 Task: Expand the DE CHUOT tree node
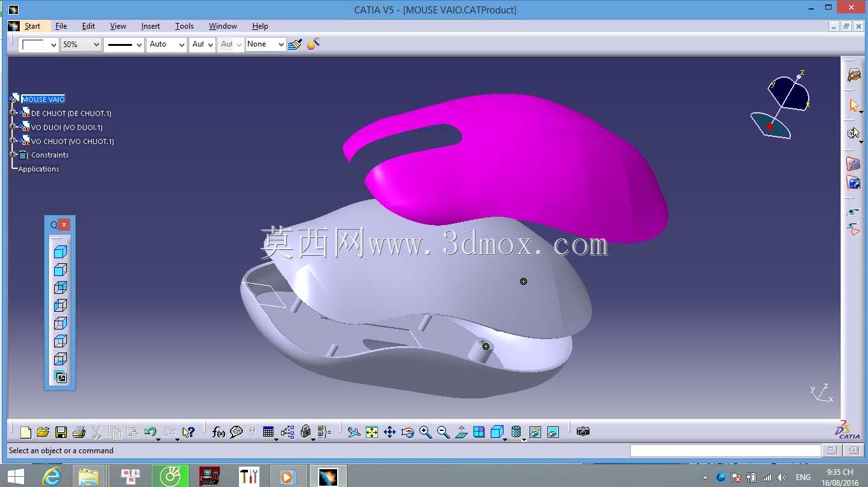(13, 112)
